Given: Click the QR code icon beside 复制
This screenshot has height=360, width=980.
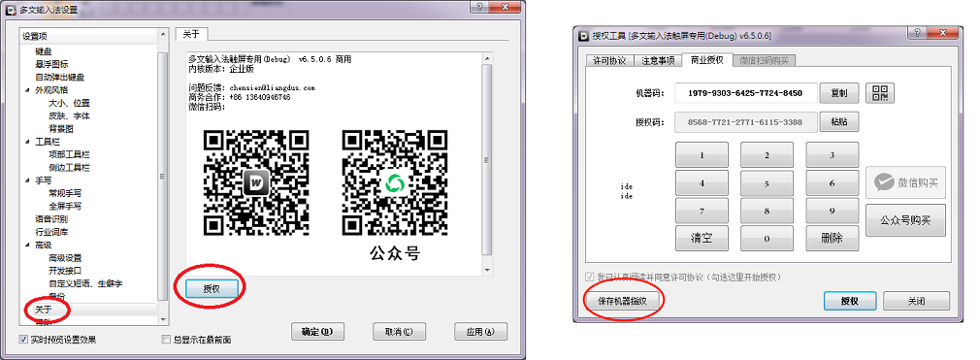Looking at the screenshot, I should coord(880,93).
